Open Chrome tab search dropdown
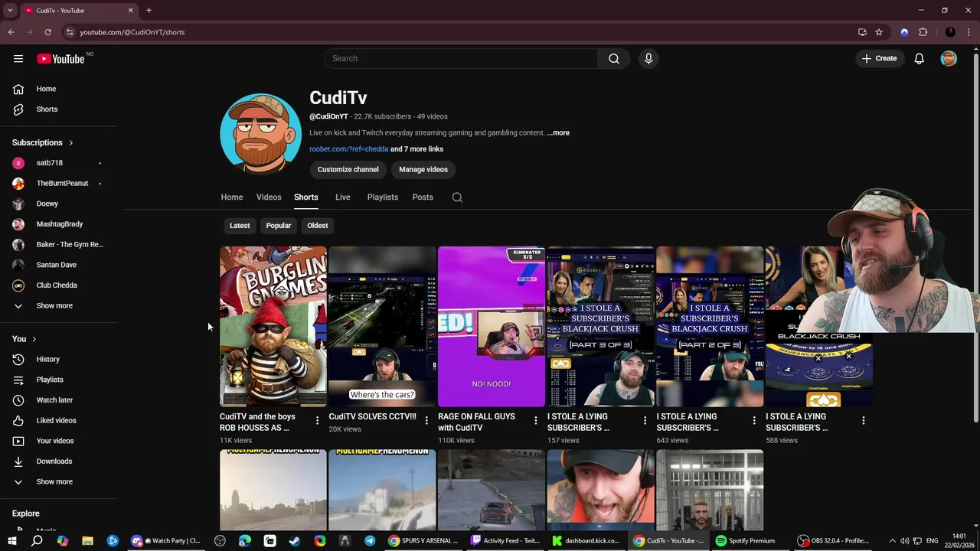The width and height of the screenshot is (980, 551). tap(10, 10)
